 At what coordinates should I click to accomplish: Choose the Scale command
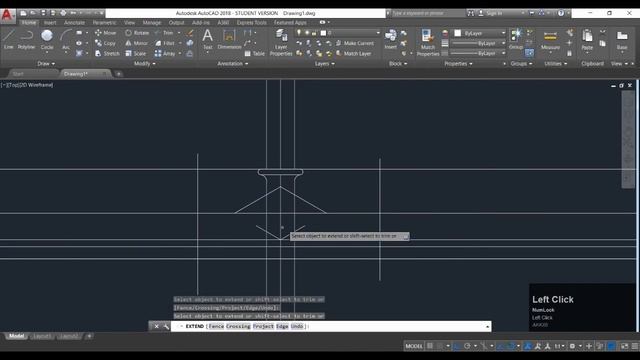136,53
